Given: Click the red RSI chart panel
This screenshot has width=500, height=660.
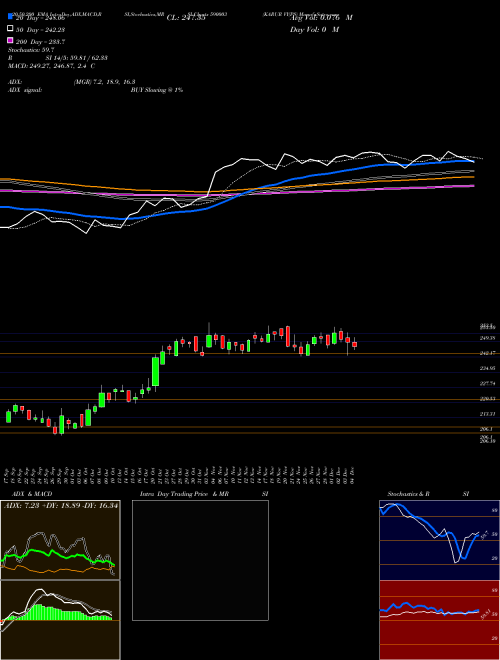Looking at the screenshot, I should 440,620.
